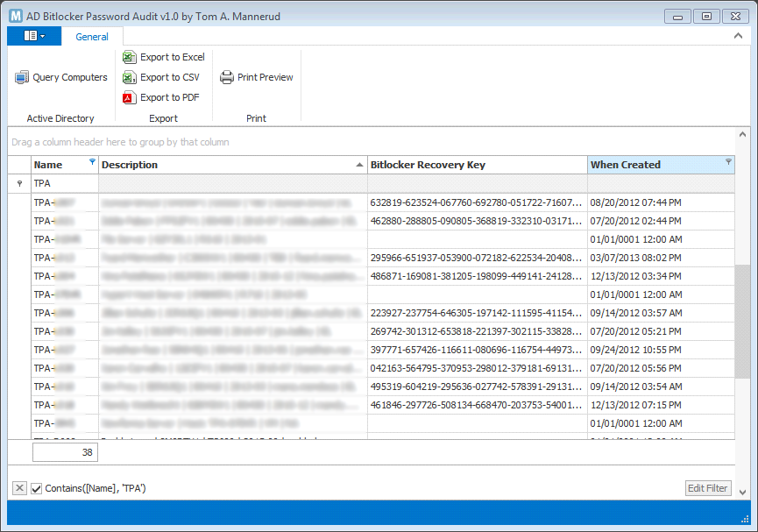Screen dimensions: 758x532
Task: Uncheck the Contains([Name], 'TPA') filter checkbox
Action: [x=36, y=488]
